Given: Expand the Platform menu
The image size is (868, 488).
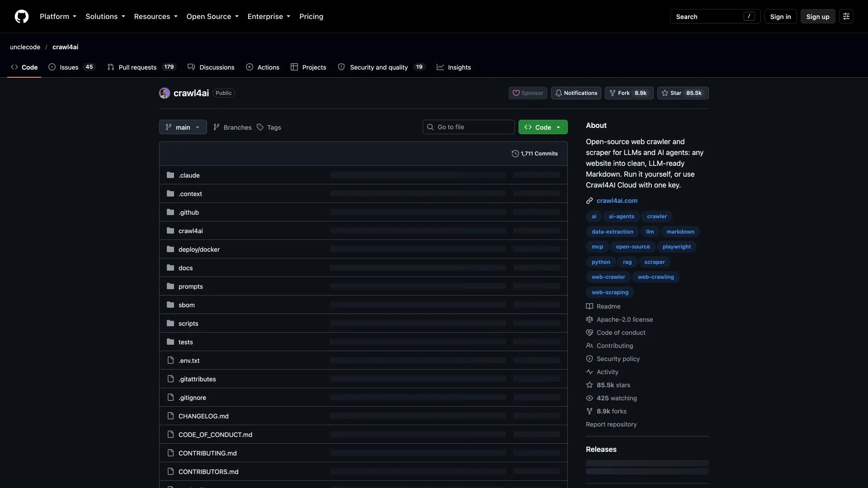Looking at the screenshot, I should [x=58, y=17].
